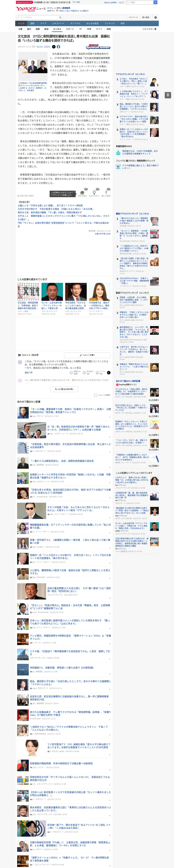The image size is (174, 868).
Task: Open トピックス一覧 link
Action: pos(149,29)
